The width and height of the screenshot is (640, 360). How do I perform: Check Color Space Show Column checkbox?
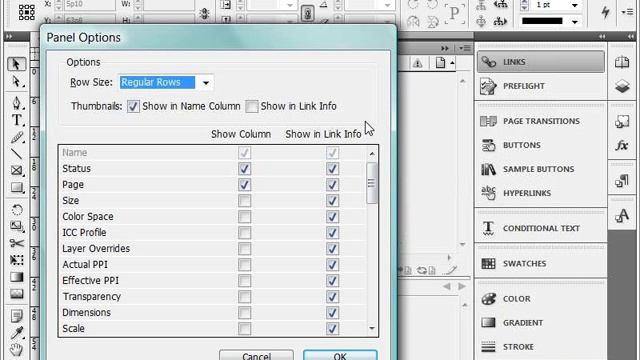pos(244,217)
